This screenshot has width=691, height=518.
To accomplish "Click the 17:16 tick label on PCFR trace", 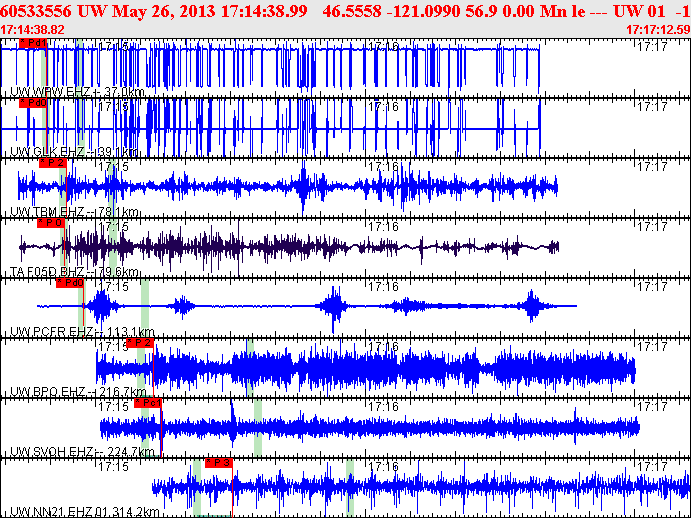I will tap(384, 286).
